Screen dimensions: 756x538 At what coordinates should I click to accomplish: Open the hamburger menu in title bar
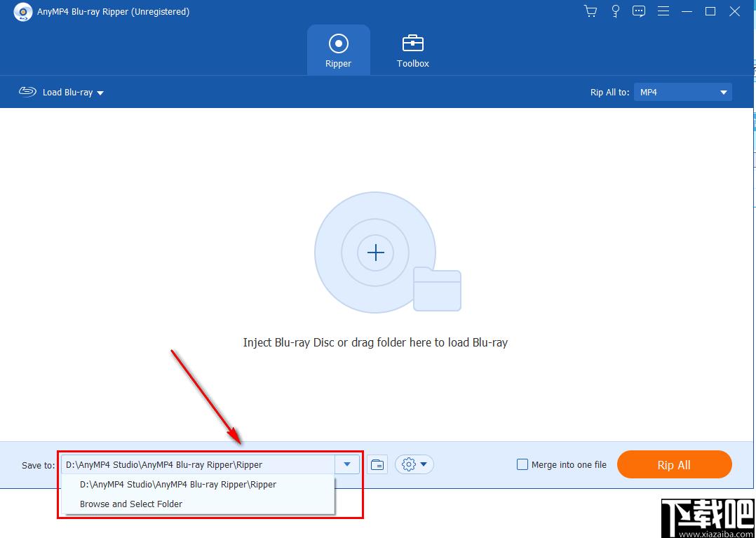click(x=663, y=11)
